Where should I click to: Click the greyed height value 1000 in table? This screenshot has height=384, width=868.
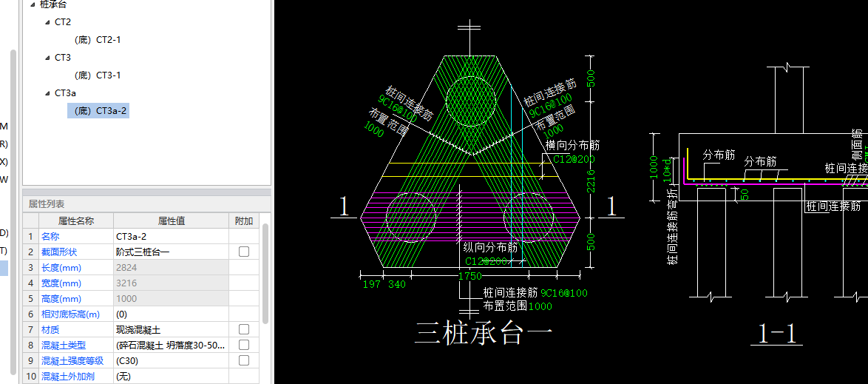(x=171, y=299)
